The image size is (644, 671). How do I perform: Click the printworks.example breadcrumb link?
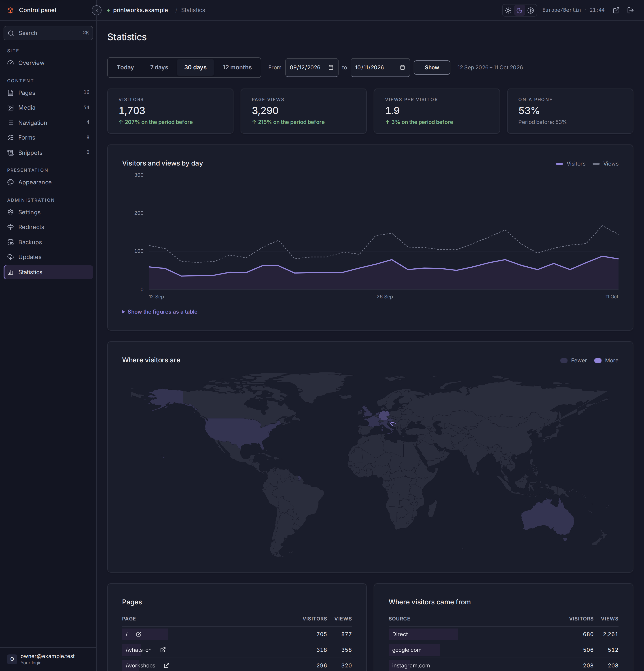(140, 10)
